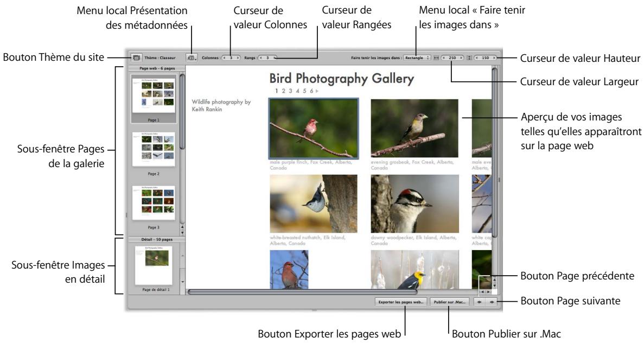
Task: Go to gallery page 4 in page numbers
Action: coord(297,91)
